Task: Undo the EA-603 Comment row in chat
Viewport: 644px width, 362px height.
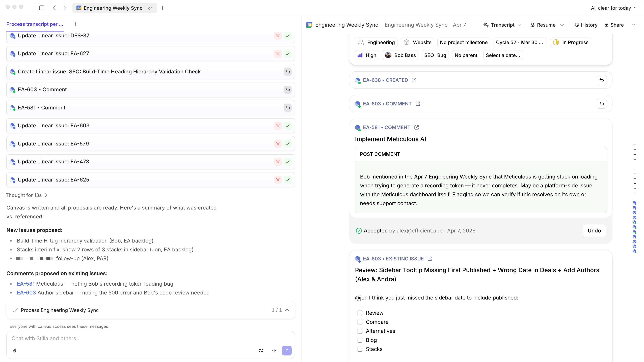Action: [x=288, y=90]
